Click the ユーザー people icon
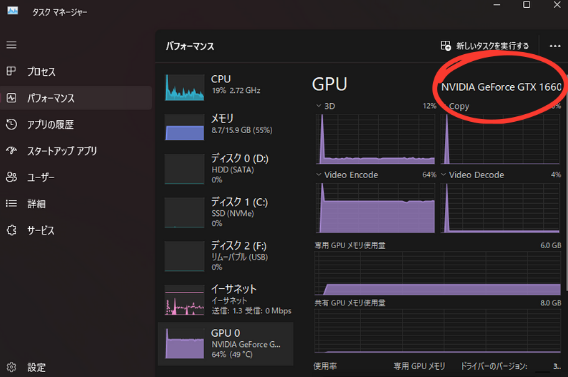 (x=11, y=177)
